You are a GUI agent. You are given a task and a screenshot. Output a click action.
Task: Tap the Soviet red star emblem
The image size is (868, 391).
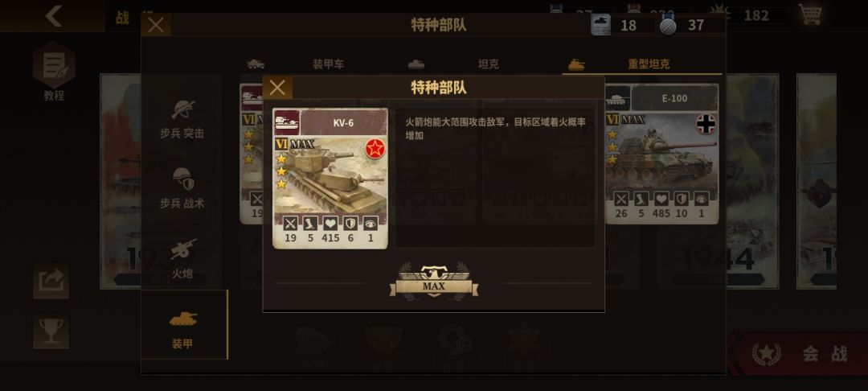point(375,149)
